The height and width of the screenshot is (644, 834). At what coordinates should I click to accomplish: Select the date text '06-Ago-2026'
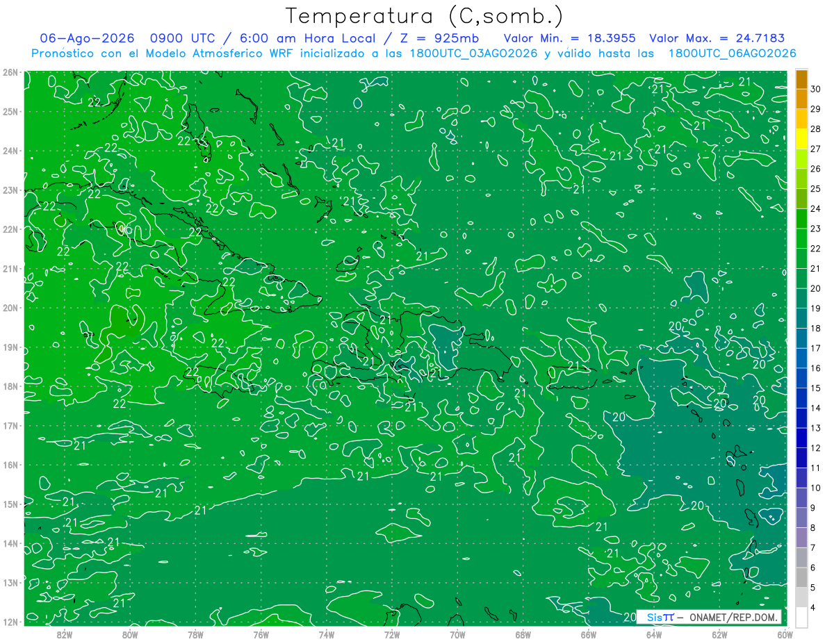[87, 38]
